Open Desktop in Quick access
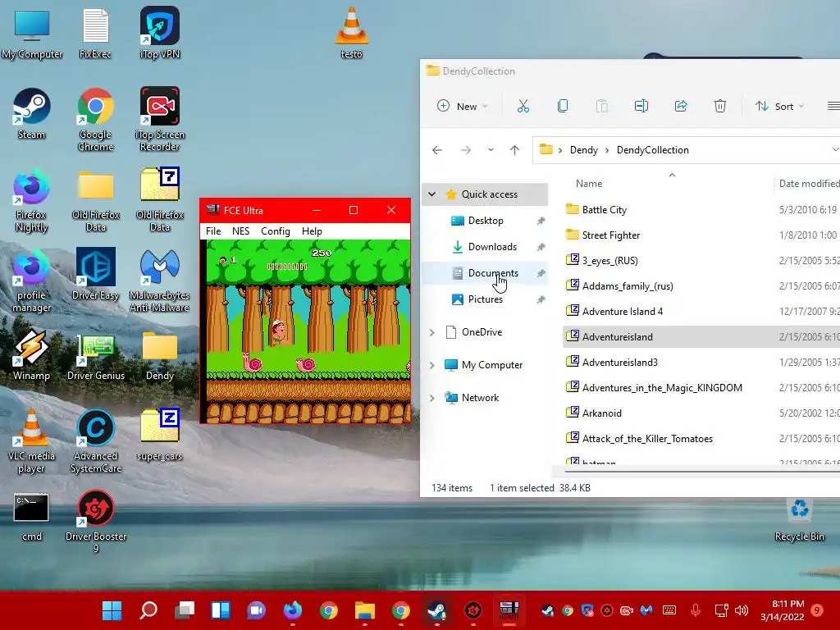The image size is (840, 630). tap(486, 220)
